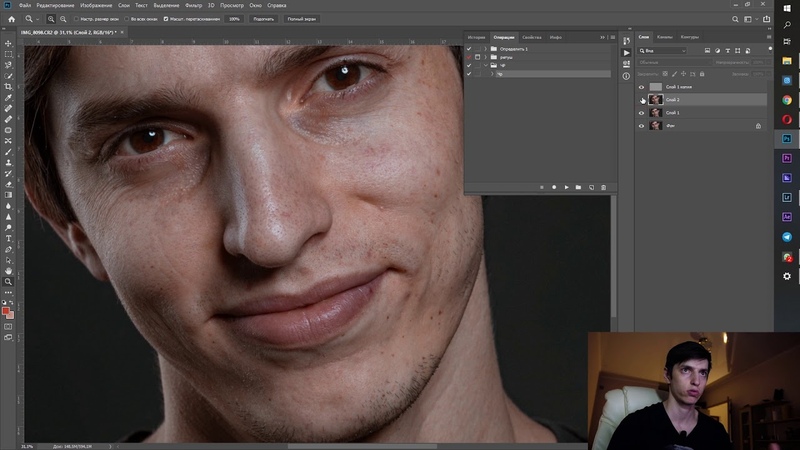Screen dimensions: 800x450
Task: Select the Move tool in the toolbar
Action: tap(8, 43)
